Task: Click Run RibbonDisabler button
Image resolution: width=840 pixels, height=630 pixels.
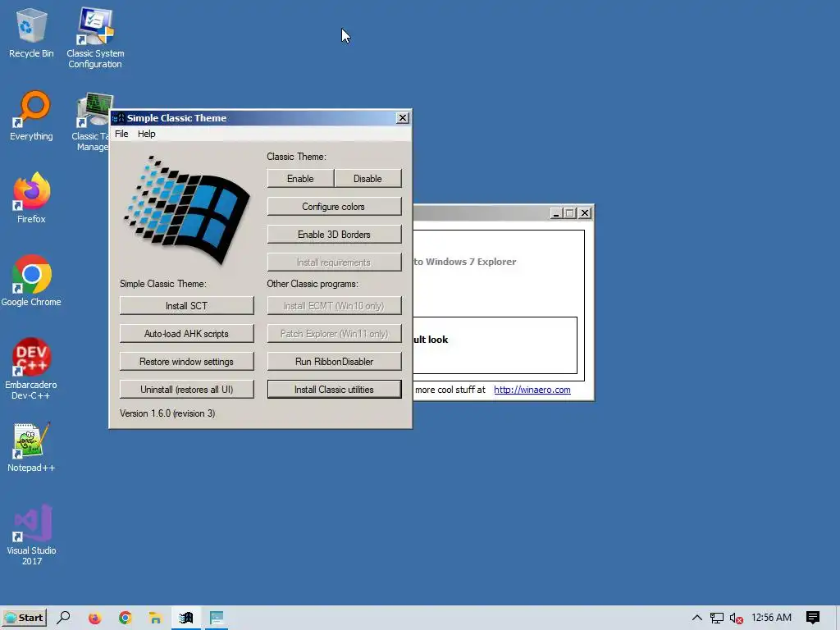Action: [334, 361]
